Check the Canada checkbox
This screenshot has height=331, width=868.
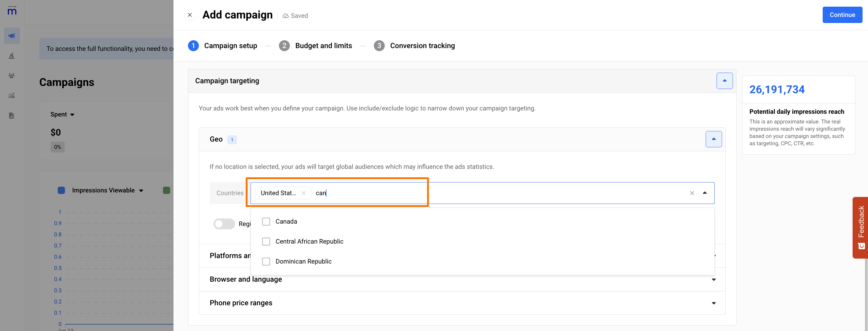pos(266,221)
